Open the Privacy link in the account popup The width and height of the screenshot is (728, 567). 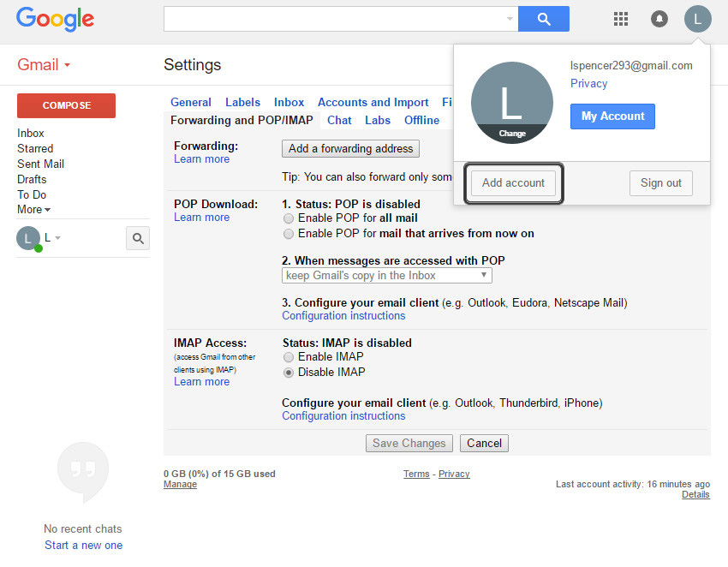(588, 84)
